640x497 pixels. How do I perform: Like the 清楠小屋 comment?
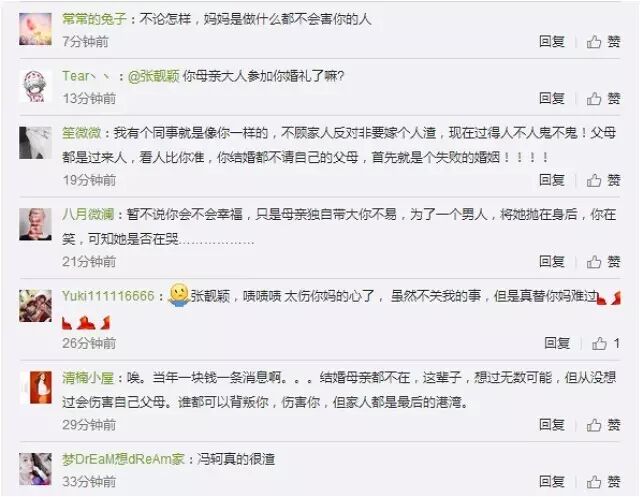coord(603,425)
